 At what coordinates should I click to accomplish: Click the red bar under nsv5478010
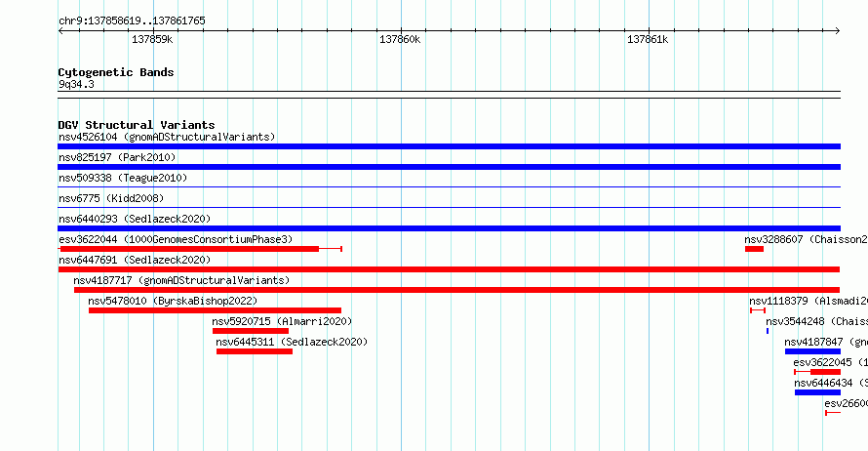pyautogui.click(x=215, y=310)
